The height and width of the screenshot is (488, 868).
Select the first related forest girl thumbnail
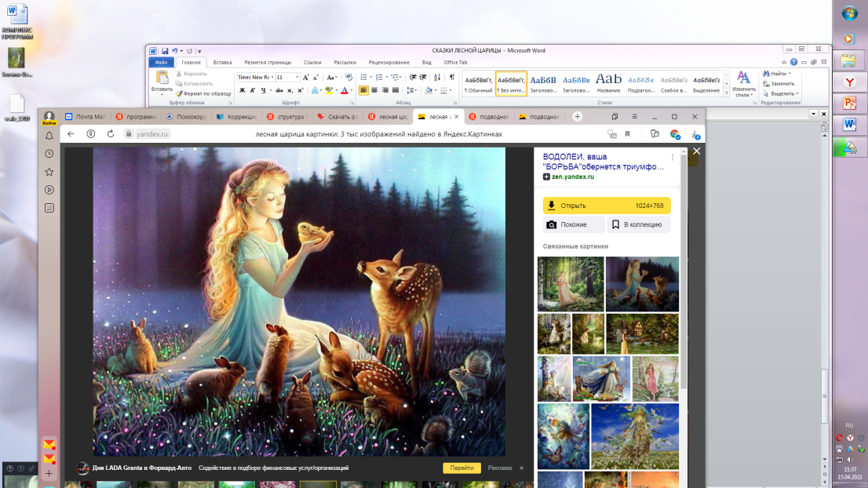(x=571, y=284)
